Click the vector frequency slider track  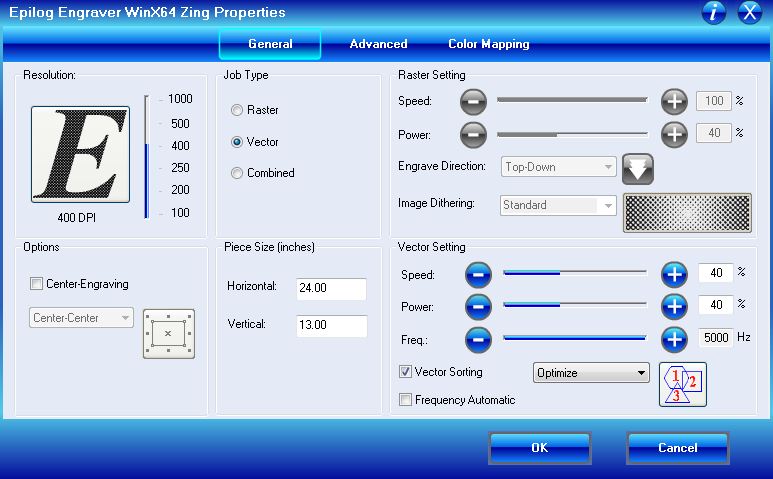tap(575, 338)
